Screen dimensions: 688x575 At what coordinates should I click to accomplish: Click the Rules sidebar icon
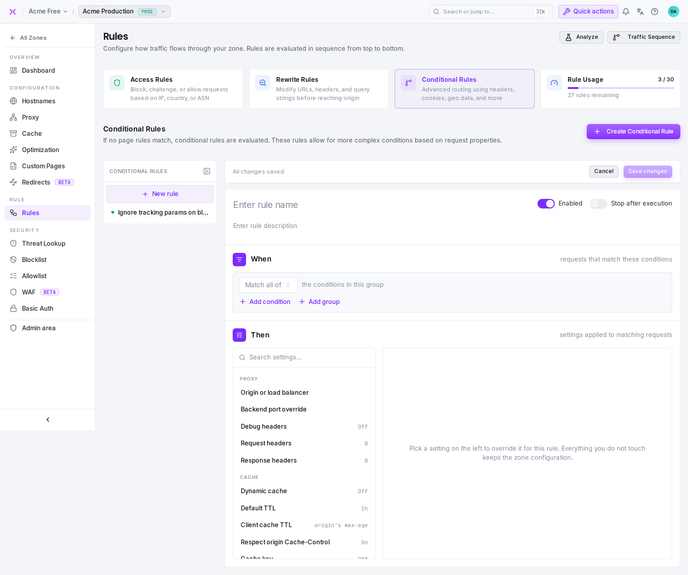[14, 213]
